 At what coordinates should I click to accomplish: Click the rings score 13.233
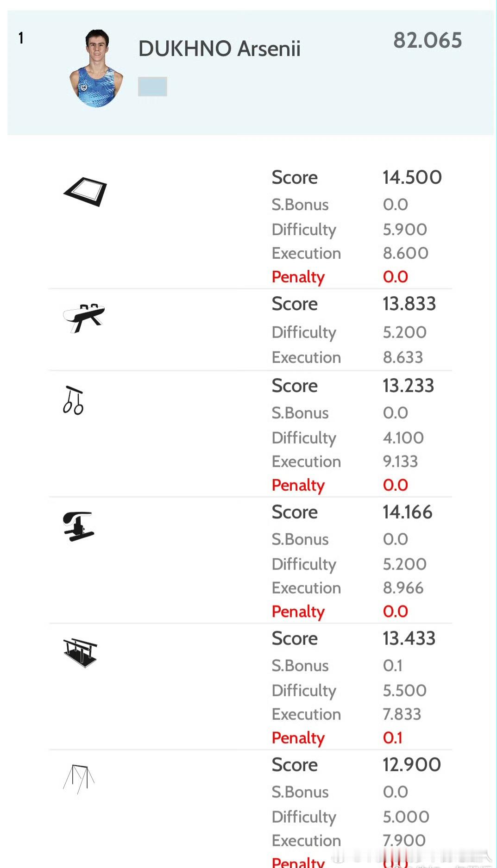pyautogui.click(x=409, y=386)
